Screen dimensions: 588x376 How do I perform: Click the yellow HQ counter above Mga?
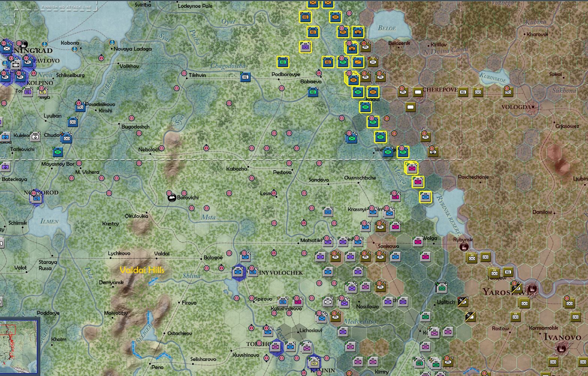[42, 91]
